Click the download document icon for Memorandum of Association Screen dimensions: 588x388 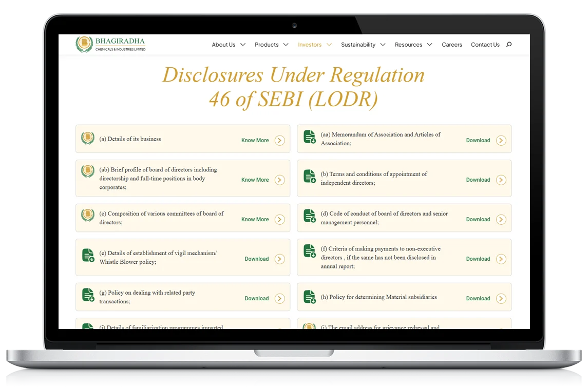pos(310,137)
